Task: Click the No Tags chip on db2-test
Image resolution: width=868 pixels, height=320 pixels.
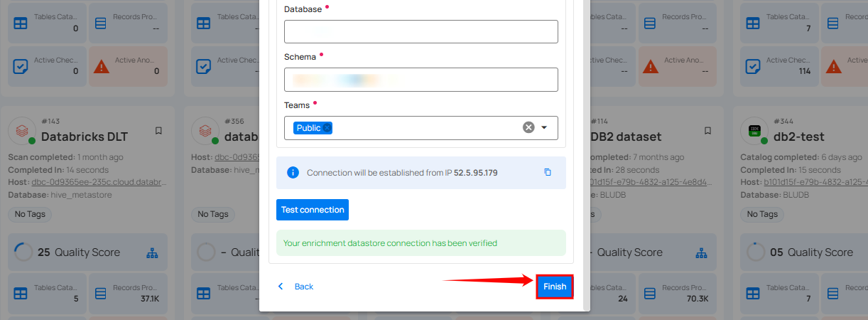Action: [762, 214]
